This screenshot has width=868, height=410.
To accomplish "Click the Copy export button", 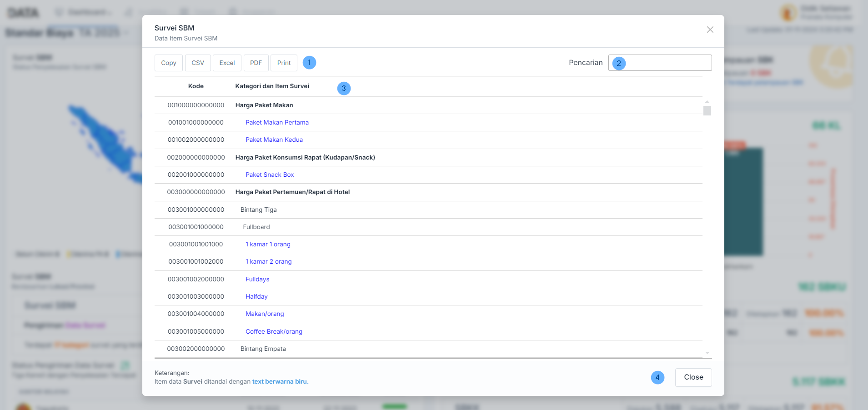I will (x=169, y=63).
